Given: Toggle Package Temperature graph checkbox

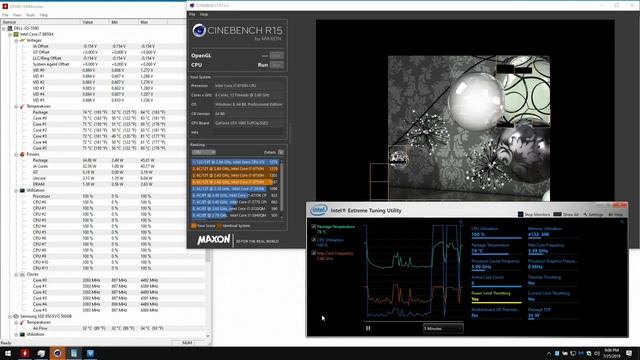Looking at the screenshot, I should coord(313,227).
